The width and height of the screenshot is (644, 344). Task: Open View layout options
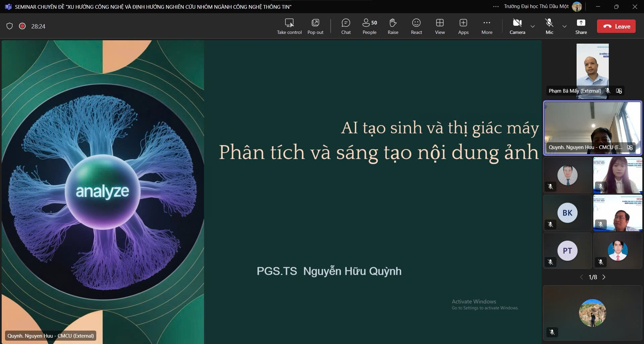(x=440, y=27)
